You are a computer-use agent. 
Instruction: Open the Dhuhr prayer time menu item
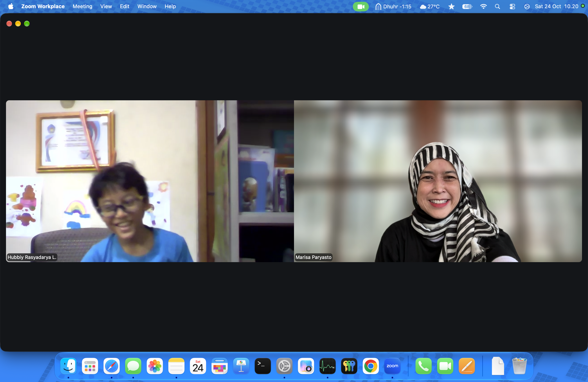[393, 7]
